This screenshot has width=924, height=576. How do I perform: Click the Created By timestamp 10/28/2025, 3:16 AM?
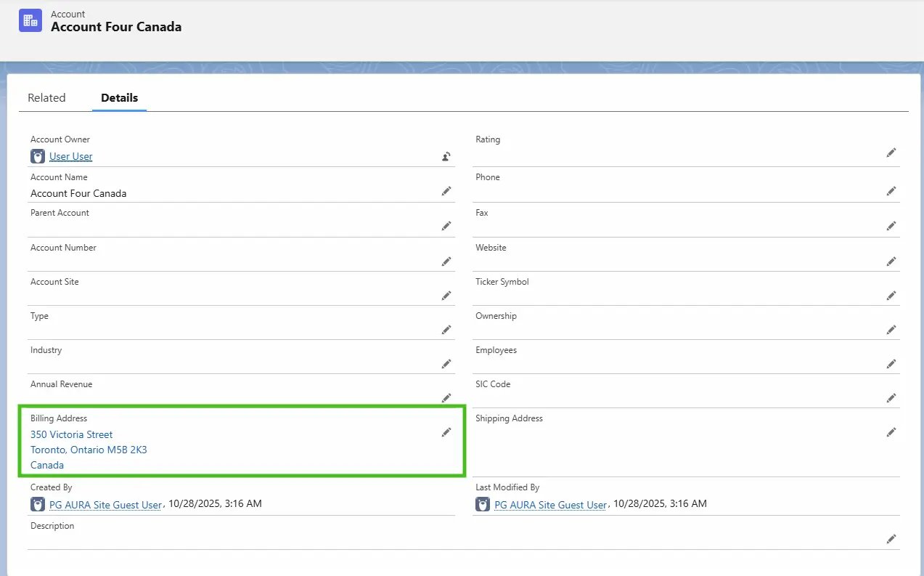point(215,503)
